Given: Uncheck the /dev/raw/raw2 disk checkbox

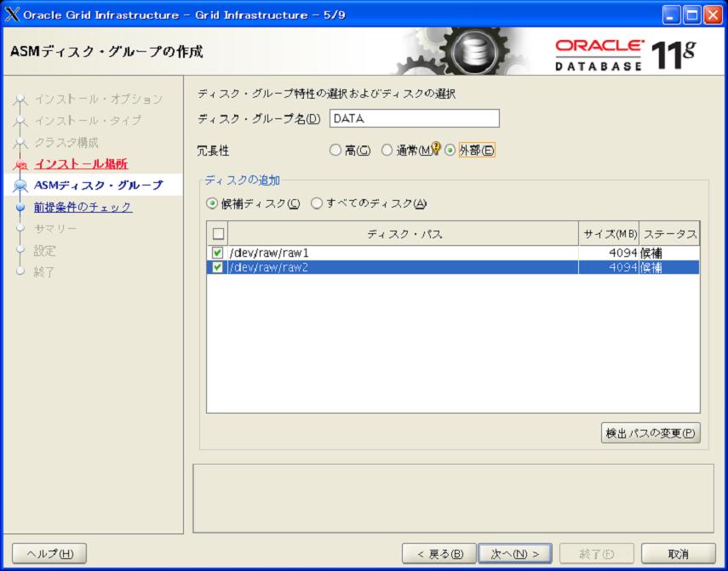Looking at the screenshot, I should [x=217, y=268].
